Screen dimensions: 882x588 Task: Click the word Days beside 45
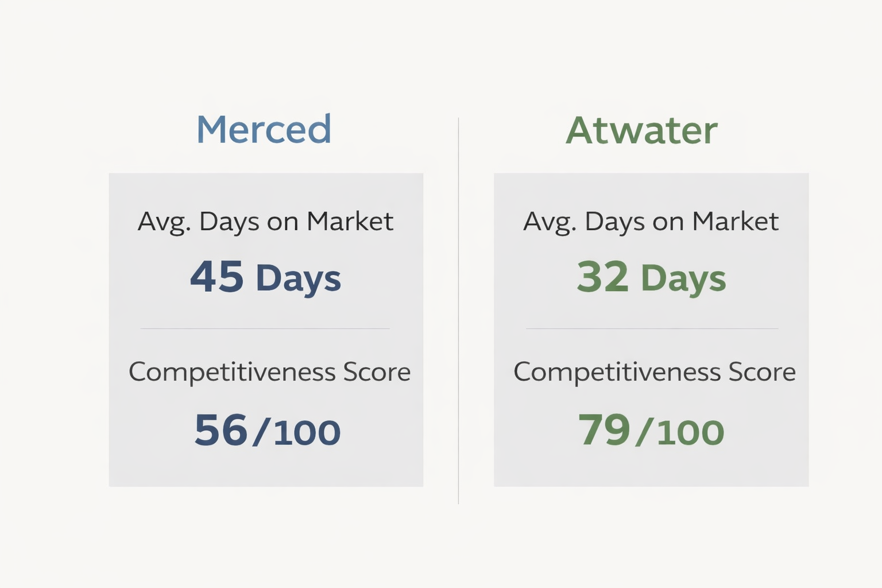(298, 279)
